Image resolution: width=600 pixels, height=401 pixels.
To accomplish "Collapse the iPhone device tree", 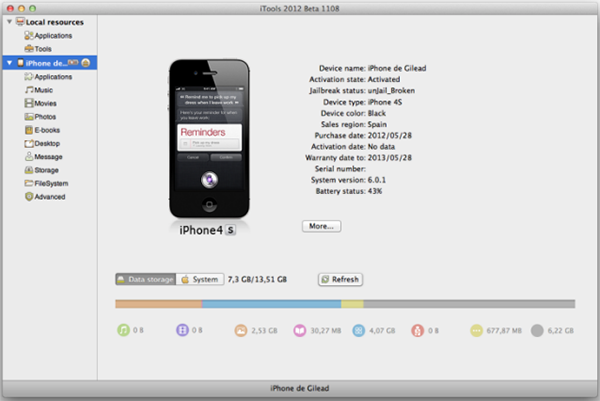I will click(x=8, y=62).
